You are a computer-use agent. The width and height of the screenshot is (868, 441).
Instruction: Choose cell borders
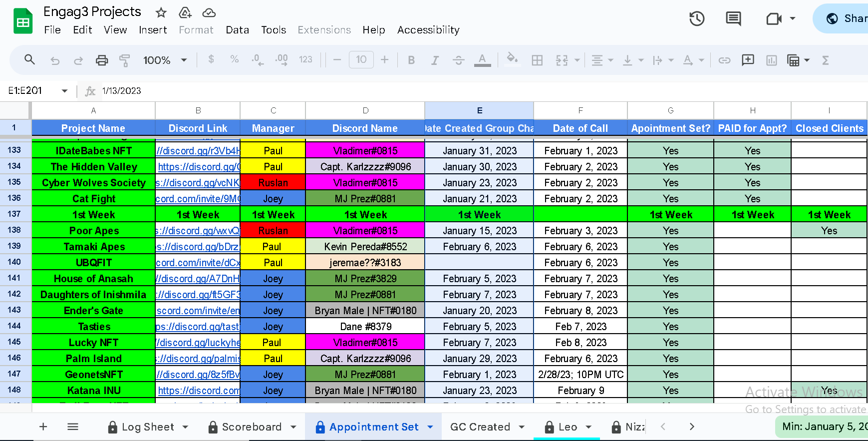tap(537, 60)
